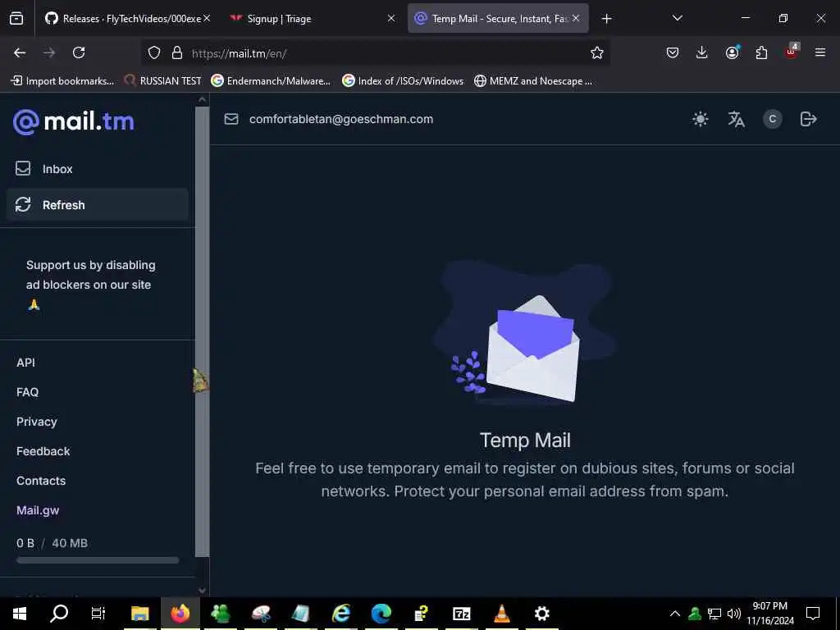Click the sidebar scrollbar up arrow
Screen dimensions: 840x630
(202, 99)
